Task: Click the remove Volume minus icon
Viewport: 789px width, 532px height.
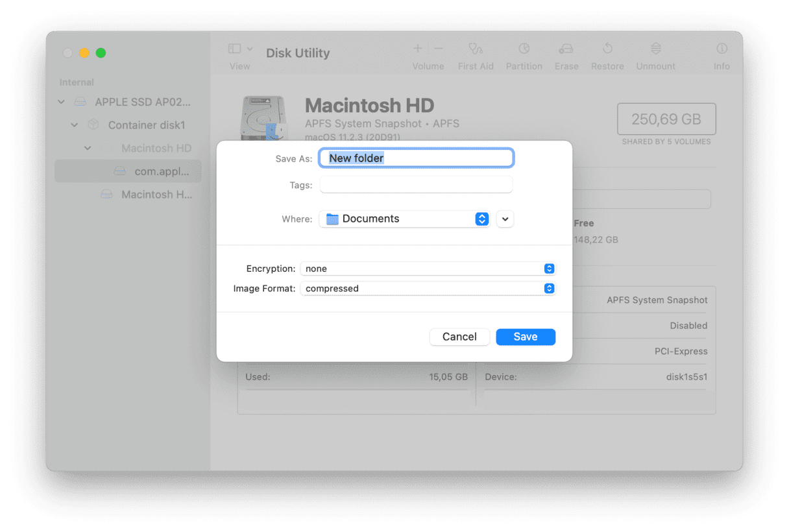Action: (439, 49)
